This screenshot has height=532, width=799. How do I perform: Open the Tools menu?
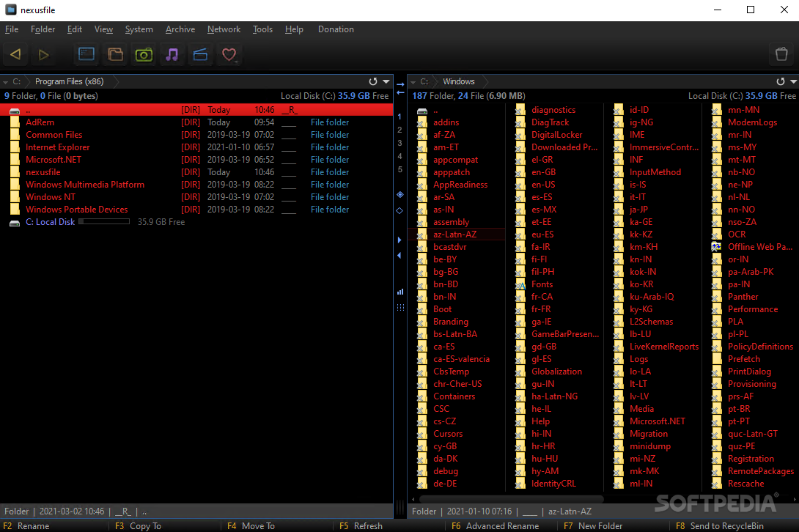262,29
